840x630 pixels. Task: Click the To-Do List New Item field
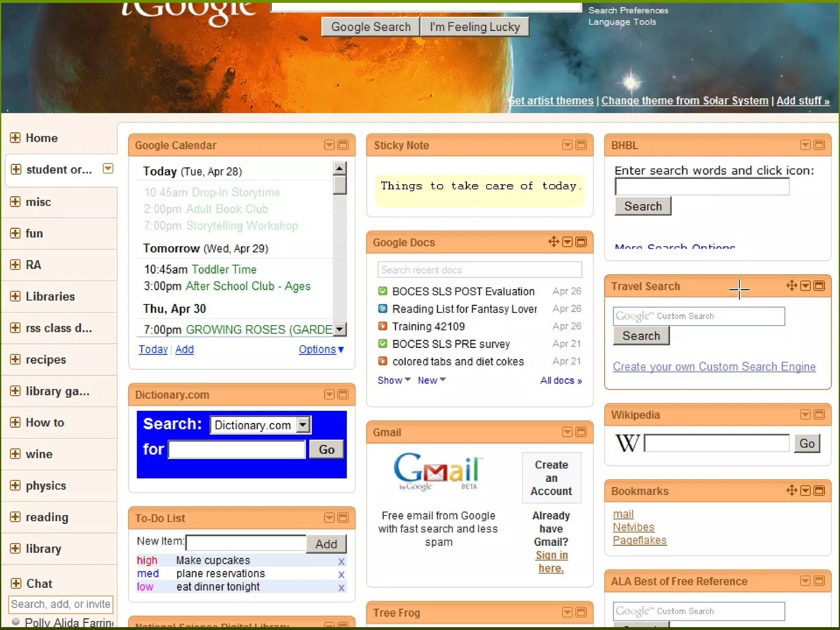coord(246,543)
